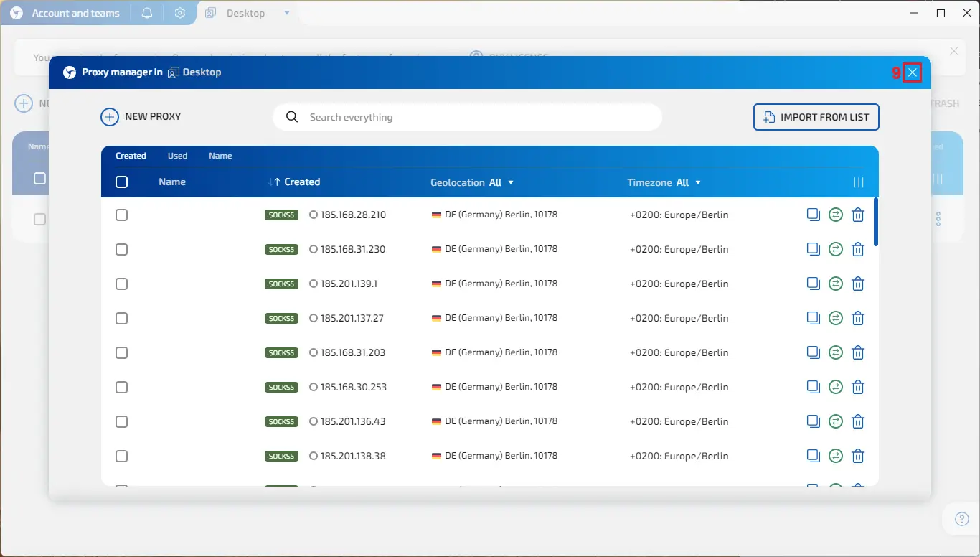The height and width of the screenshot is (557, 980).
Task: Open notifications bell in top bar
Action: click(x=147, y=13)
